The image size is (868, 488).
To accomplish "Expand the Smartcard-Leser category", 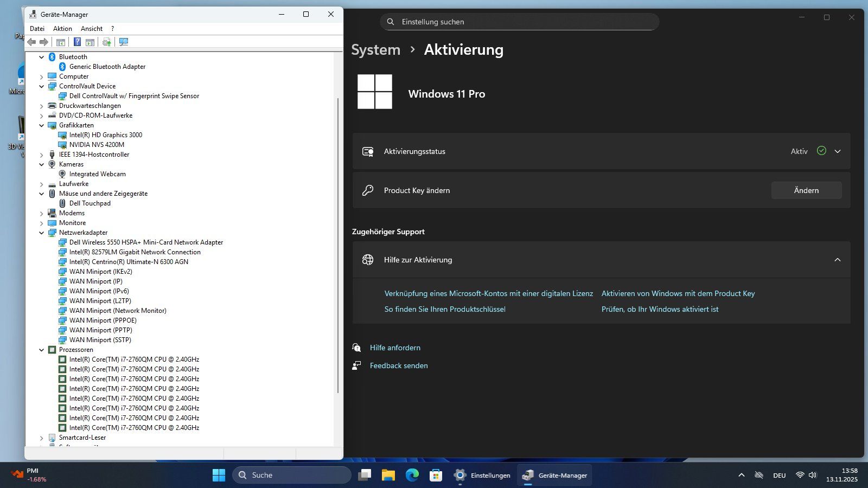I will pos(42,438).
